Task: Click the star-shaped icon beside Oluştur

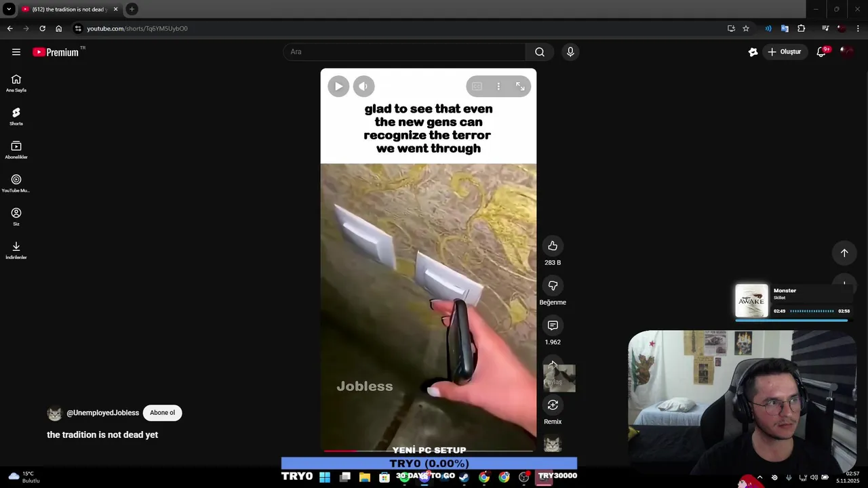Action: tap(753, 52)
